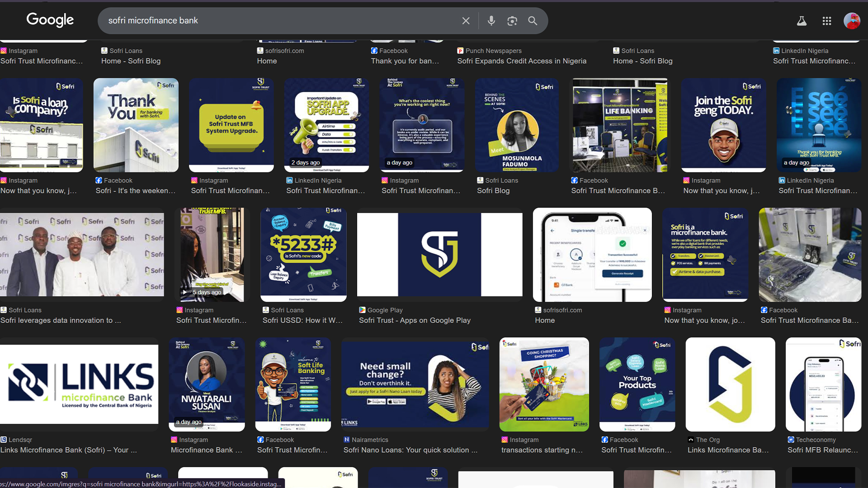The image size is (868, 488).
Task: Open the 'Join the Sofri geng TODAY' image
Action: pos(723,125)
